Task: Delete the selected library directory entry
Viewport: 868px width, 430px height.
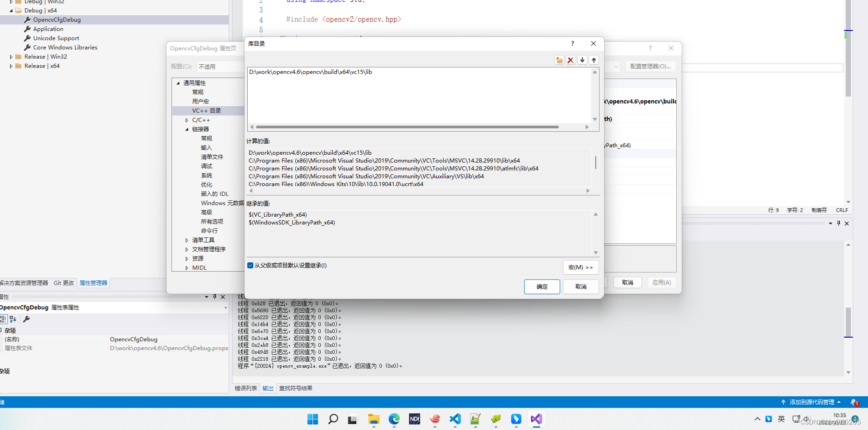Action: click(570, 60)
